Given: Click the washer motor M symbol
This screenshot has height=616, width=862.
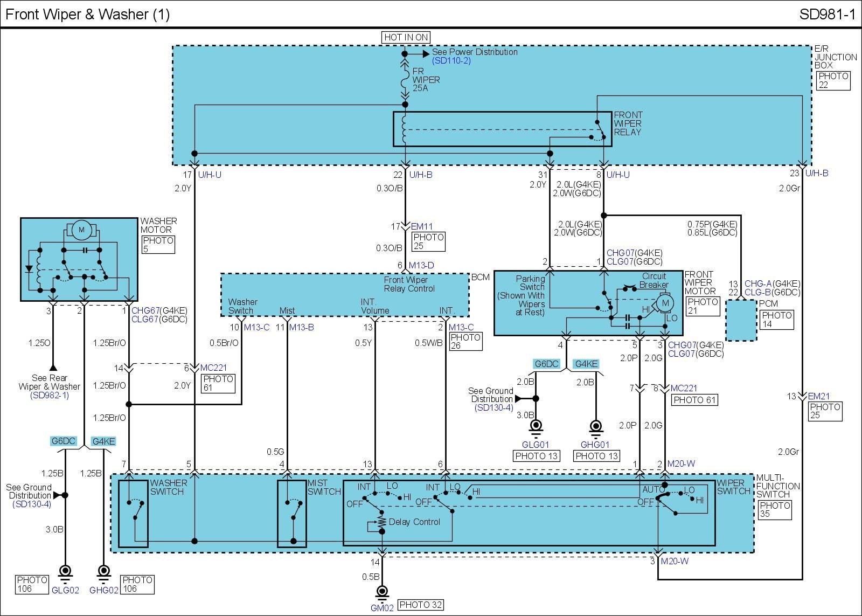Looking at the screenshot, I should click(81, 230).
